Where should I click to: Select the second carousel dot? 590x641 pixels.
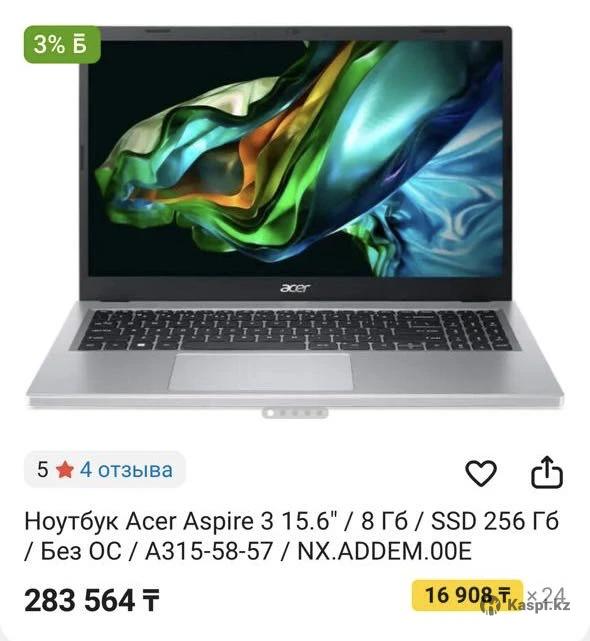(283, 413)
